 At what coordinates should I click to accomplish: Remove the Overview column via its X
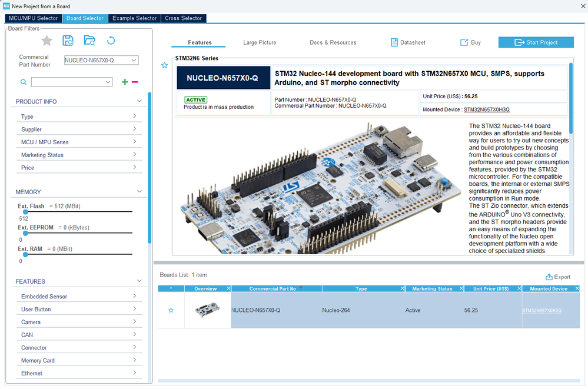click(228, 288)
